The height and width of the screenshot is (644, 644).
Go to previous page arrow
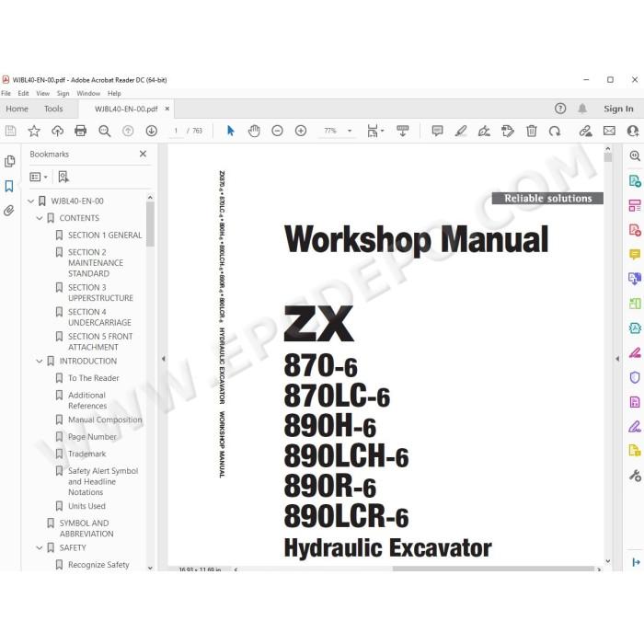(x=128, y=131)
